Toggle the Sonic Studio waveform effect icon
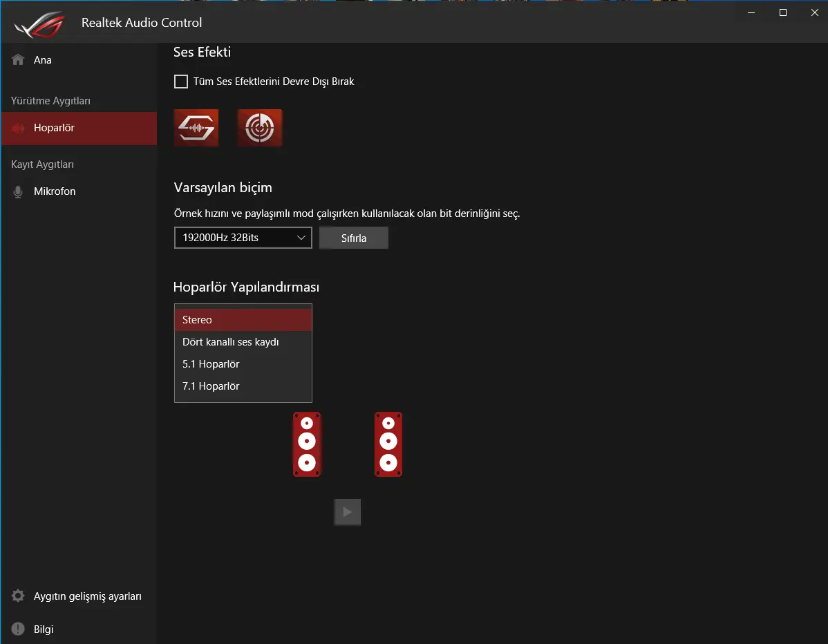Viewport: 828px width, 644px height. coord(196,128)
